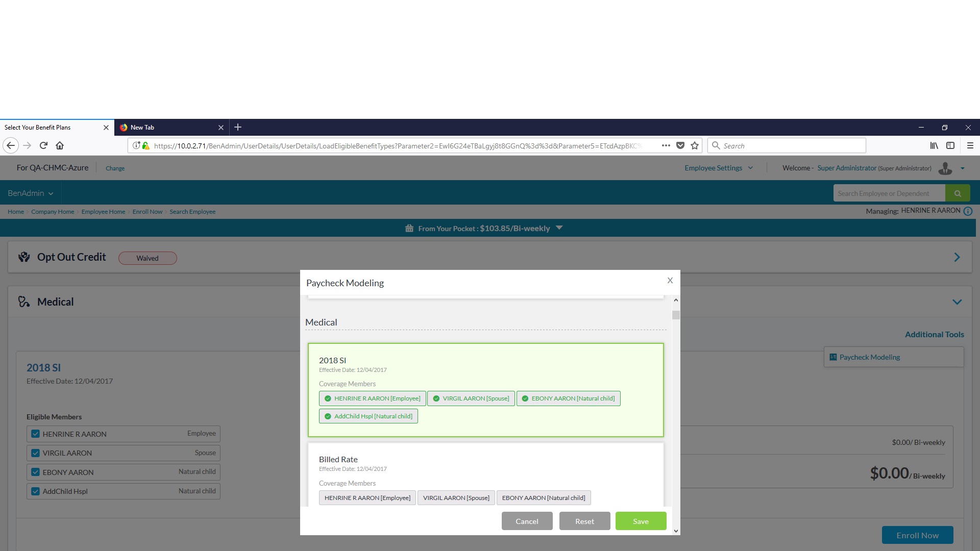Screen dimensions: 980x551
Task: Click the page actions three-dots icon
Action: click(x=666, y=145)
